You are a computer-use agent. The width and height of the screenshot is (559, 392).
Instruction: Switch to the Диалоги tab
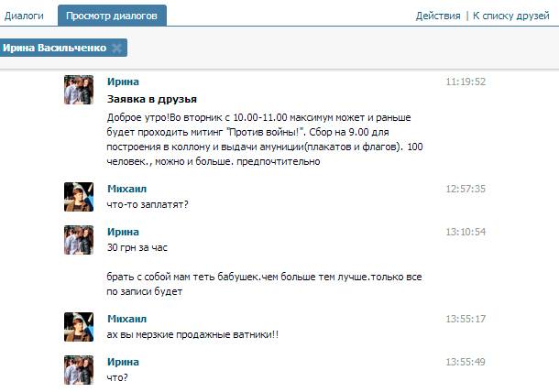[x=26, y=16]
